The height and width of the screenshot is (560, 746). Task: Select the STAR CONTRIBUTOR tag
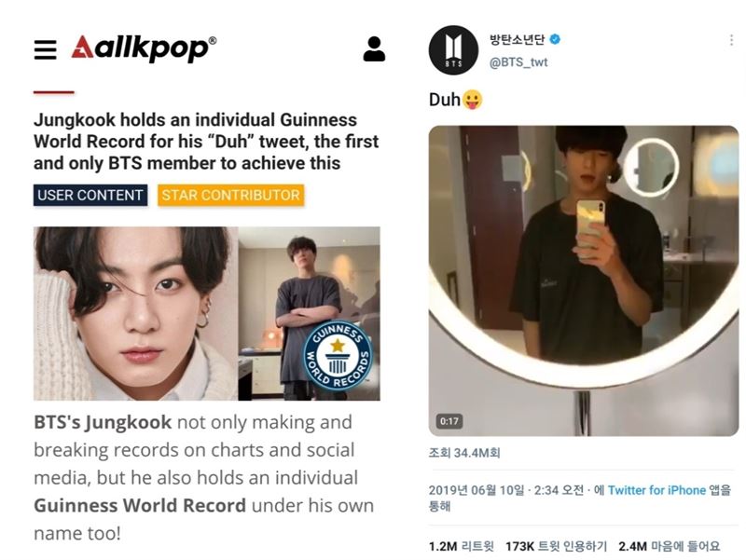tap(230, 196)
